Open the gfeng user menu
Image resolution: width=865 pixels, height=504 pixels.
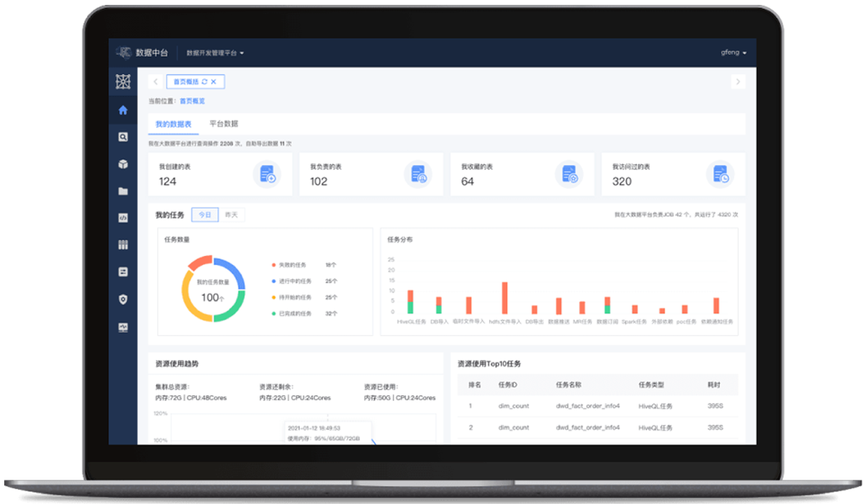pos(733,53)
